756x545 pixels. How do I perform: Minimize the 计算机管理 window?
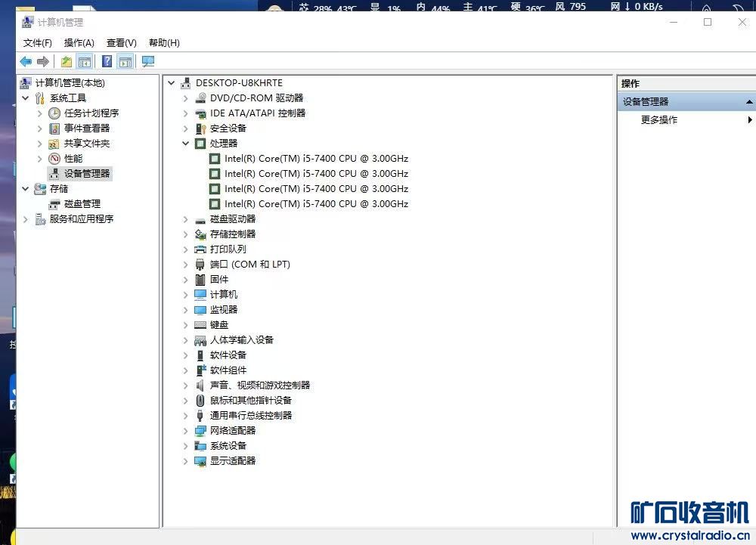674,22
